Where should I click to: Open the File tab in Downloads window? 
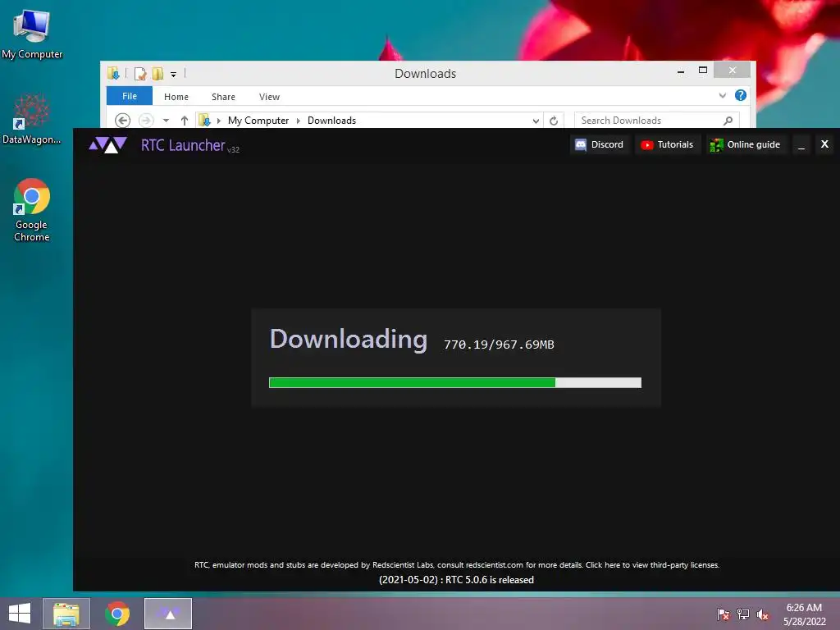(129, 97)
